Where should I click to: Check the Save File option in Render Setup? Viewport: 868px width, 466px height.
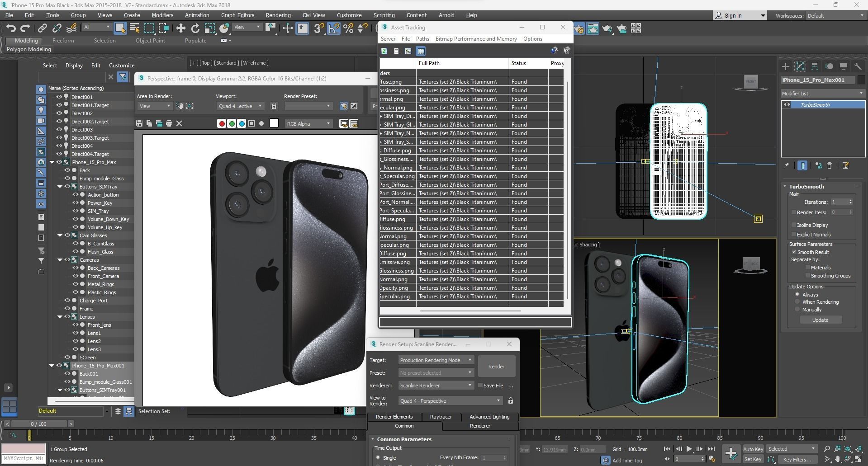pos(480,385)
